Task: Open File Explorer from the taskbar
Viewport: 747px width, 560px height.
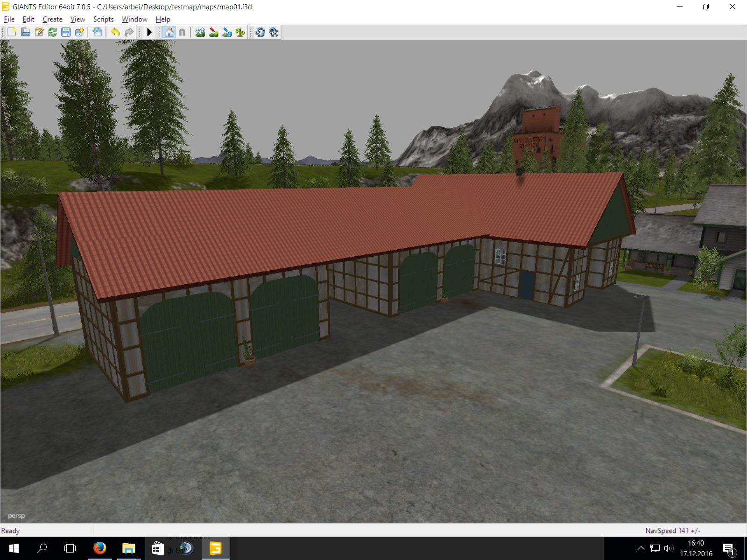Action: pos(128,548)
